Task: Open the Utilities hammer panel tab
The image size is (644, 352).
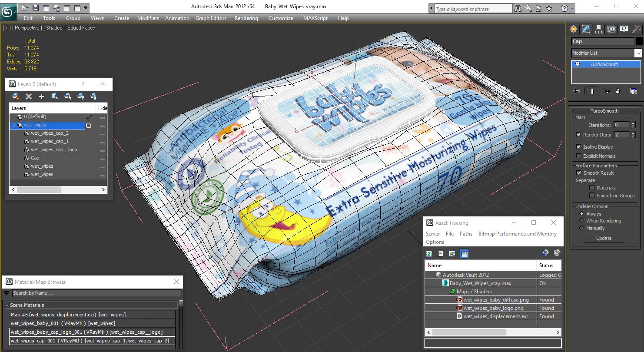Action: coord(636,29)
